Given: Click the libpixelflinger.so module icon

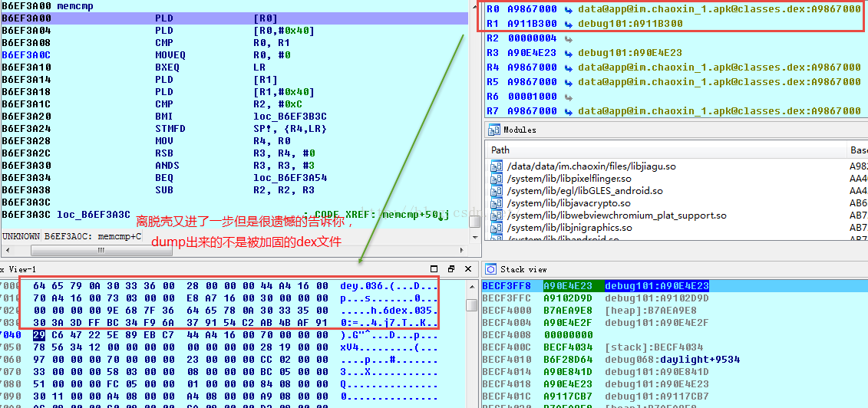Looking at the screenshot, I should click(496, 179).
